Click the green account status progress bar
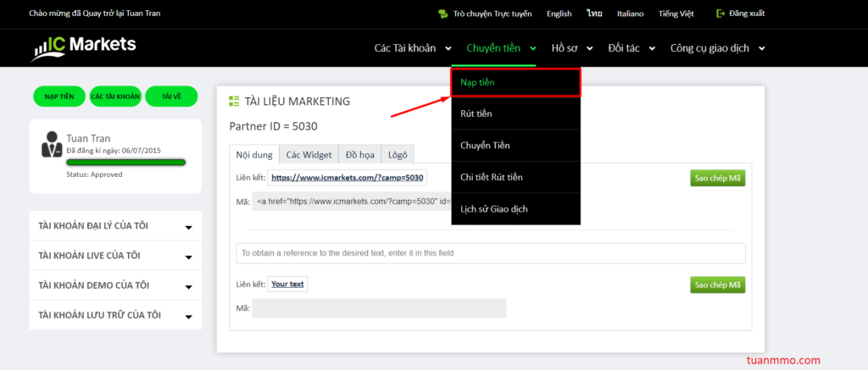 [x=125, y=163]
